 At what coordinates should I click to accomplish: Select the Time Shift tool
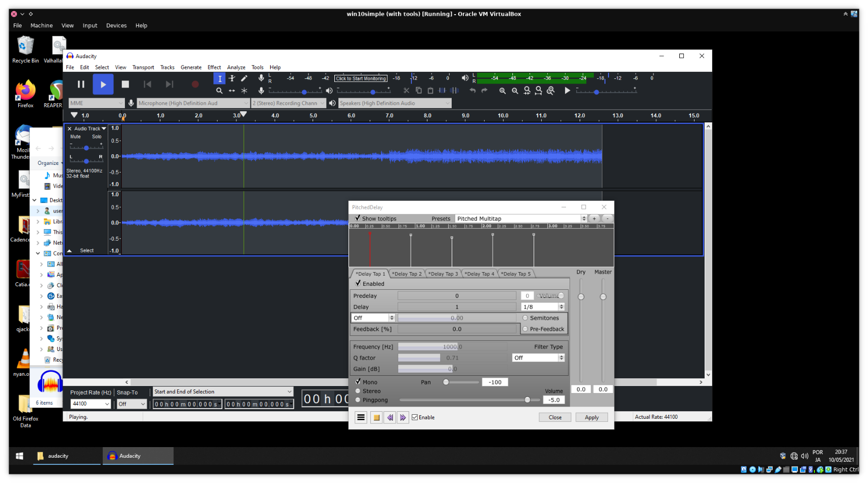point(232,91)
